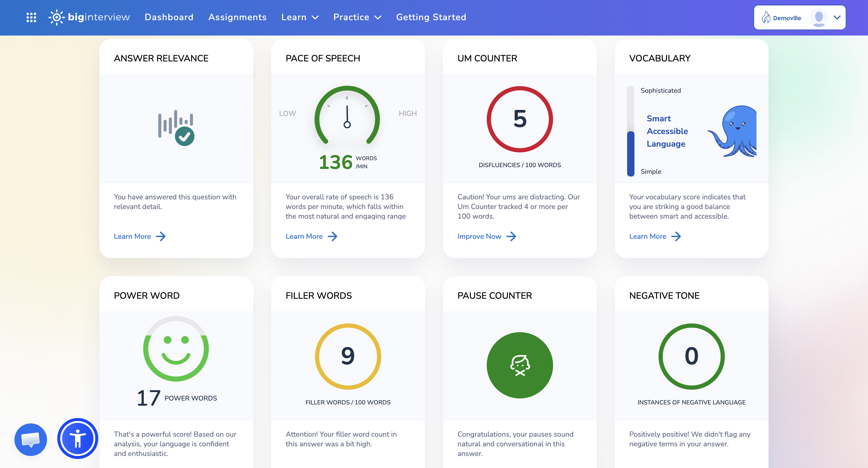Click the green pause counter face icon
This screenshot has width=868, height=468.
(x=519, y=365)
